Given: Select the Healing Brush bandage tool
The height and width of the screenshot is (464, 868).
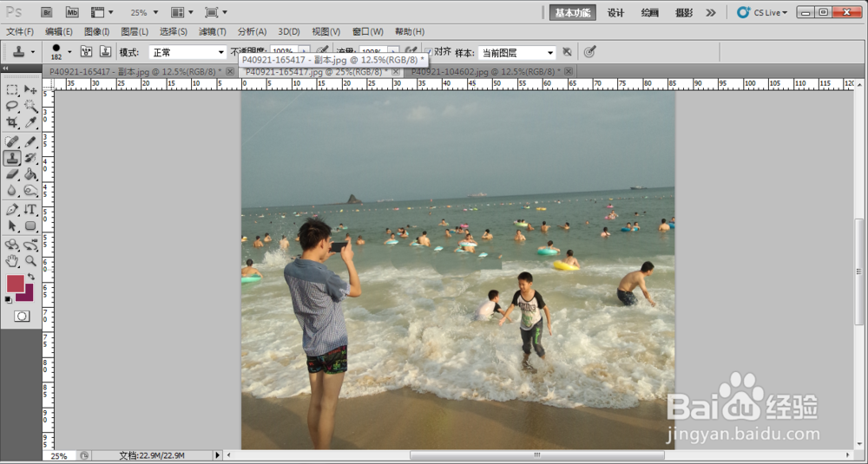Looking at the screenshot, I should coord(11,142).
